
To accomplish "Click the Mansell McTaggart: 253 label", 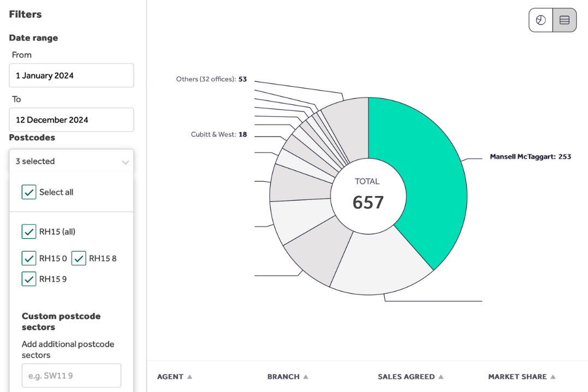I will coord(530,157).
